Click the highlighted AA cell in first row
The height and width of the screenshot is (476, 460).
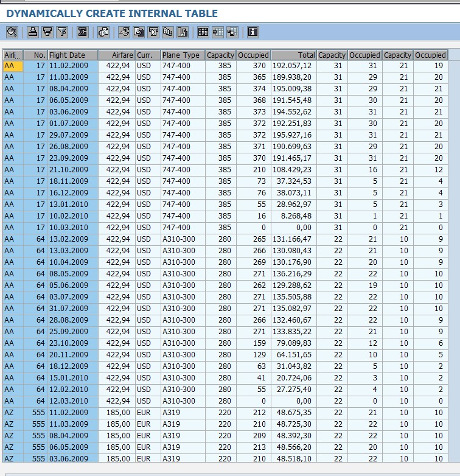pyautogui.click(x=13, y=66)
